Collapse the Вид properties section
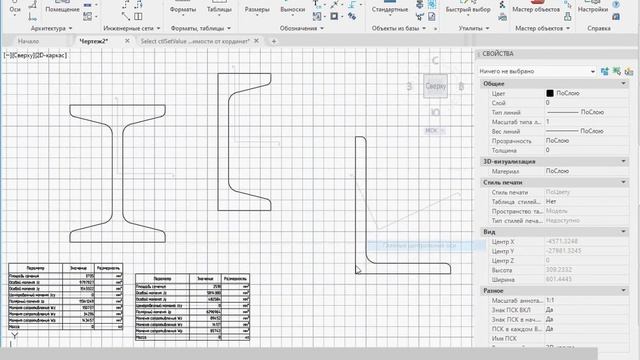Viewport: 640px width, 360px height. [x=623, y=231]
